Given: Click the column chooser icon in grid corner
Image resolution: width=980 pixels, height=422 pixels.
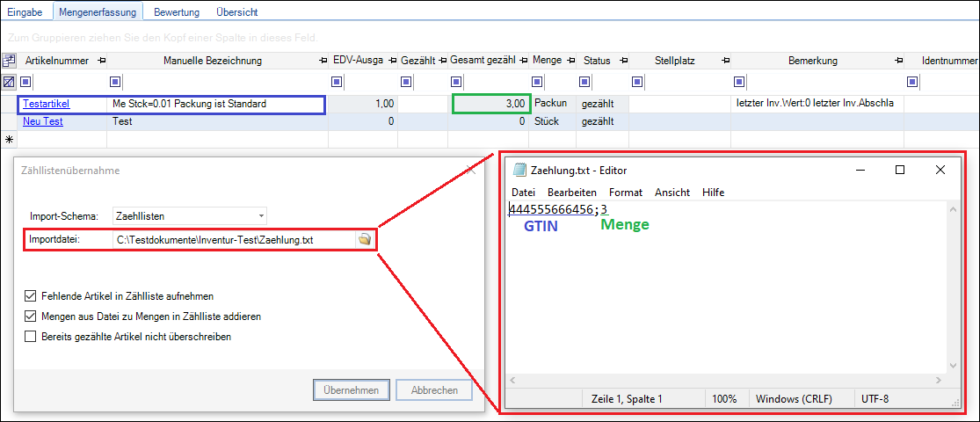Looking at the screenshot, I should 9,61.
